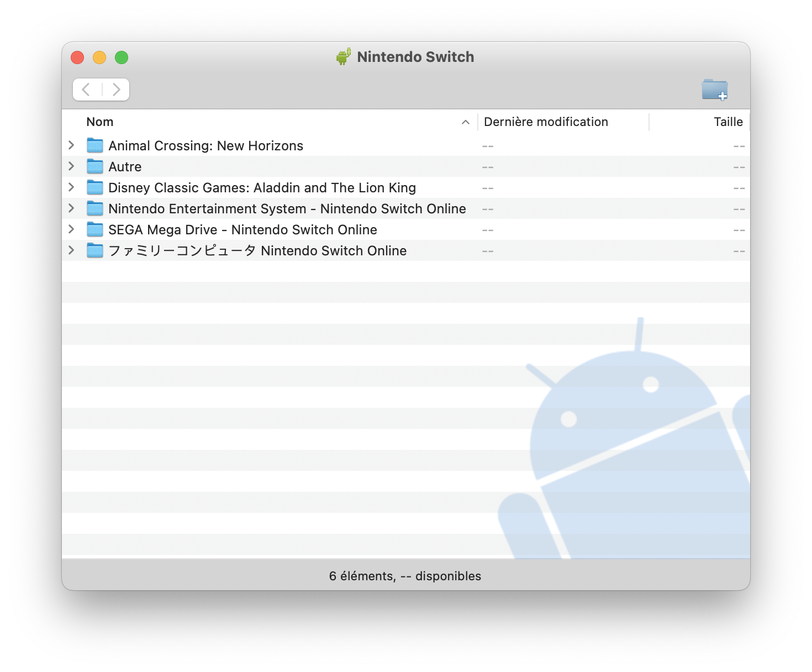Maximize the window with green button
The width and height of the screenshot is (812, 672).
coord(122,57)
